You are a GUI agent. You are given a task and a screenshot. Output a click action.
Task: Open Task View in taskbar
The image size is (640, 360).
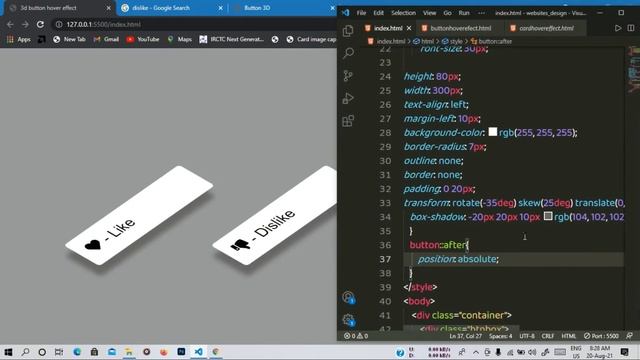tap(59, 352)
